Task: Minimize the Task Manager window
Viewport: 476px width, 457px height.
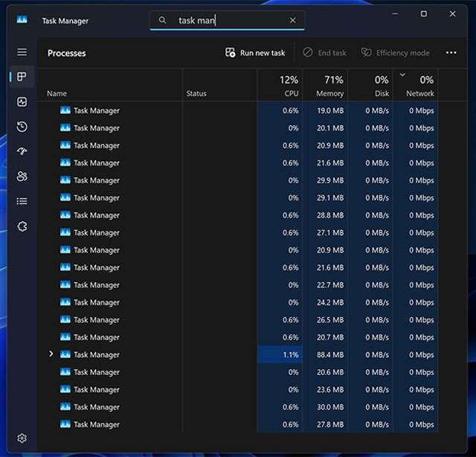Action: click(395, 13)
